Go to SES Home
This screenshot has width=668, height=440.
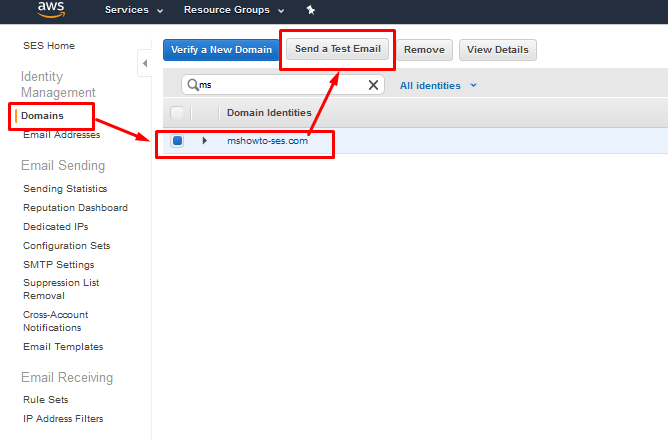49,46
